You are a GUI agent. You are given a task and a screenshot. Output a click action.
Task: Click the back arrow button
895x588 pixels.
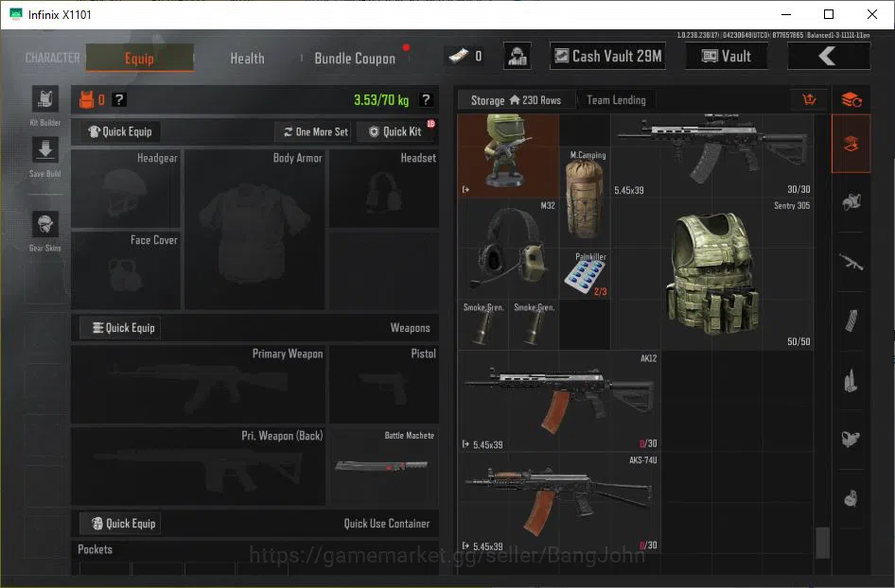pos(828,56)
